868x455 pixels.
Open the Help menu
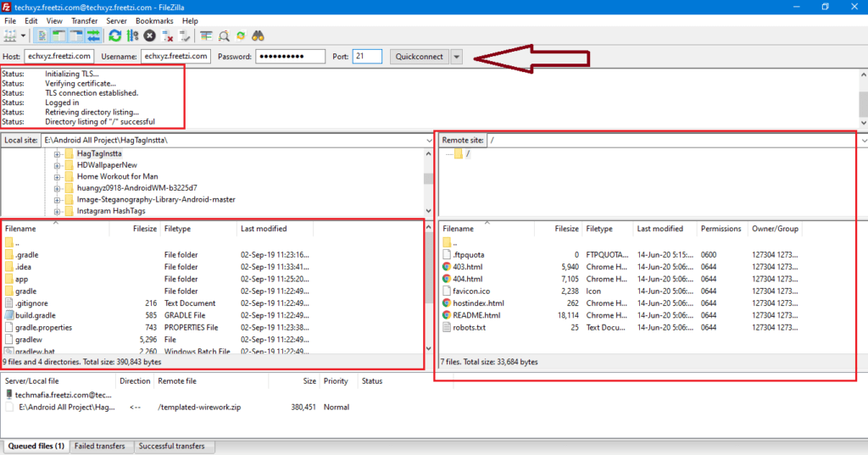point(190,21)
